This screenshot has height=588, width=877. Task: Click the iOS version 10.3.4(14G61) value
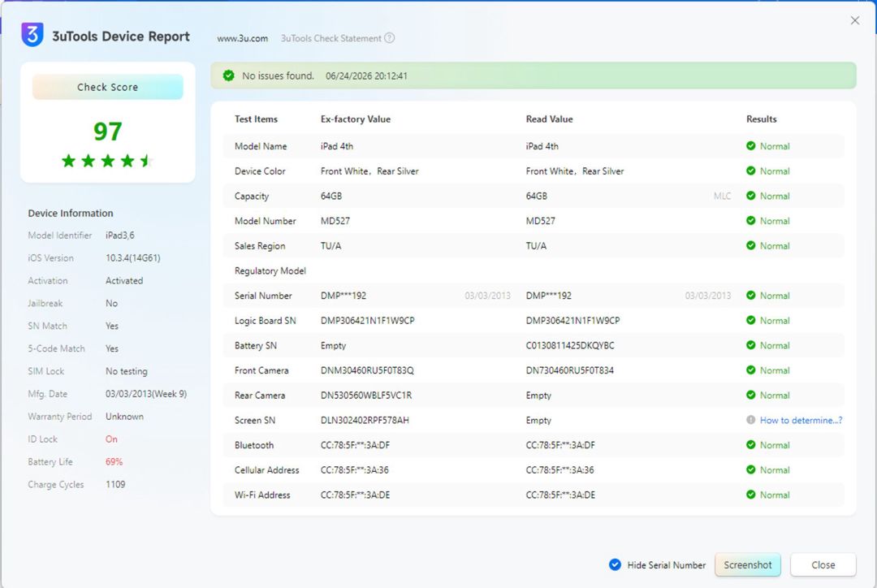(x=133, y=258)
